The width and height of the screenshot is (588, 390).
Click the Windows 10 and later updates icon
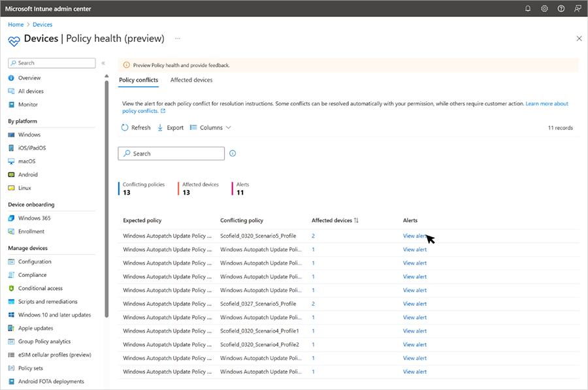[x=11, y=315]
